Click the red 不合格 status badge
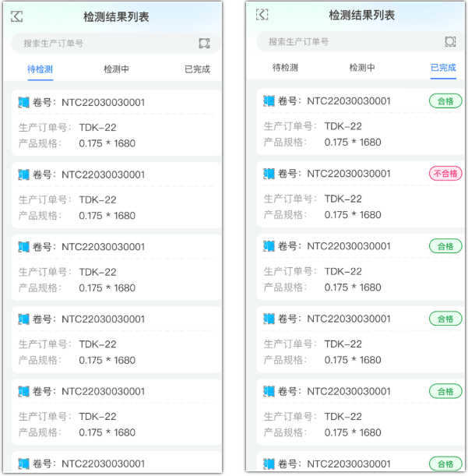468x476 pixels. coord(445,174)
